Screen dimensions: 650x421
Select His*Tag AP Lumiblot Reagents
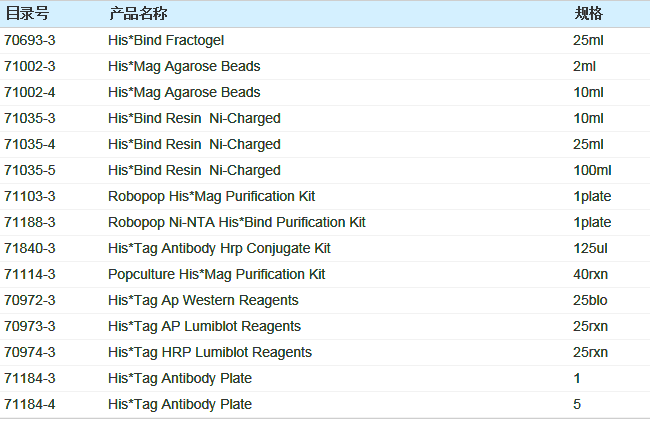(x=204, y=327)
